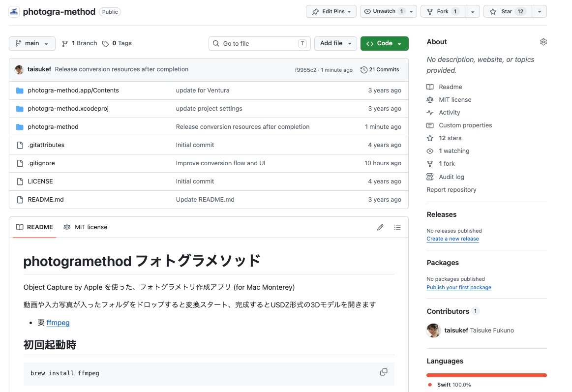
Task: Click the pencil icon to edit README
Action: pos(380,227)
